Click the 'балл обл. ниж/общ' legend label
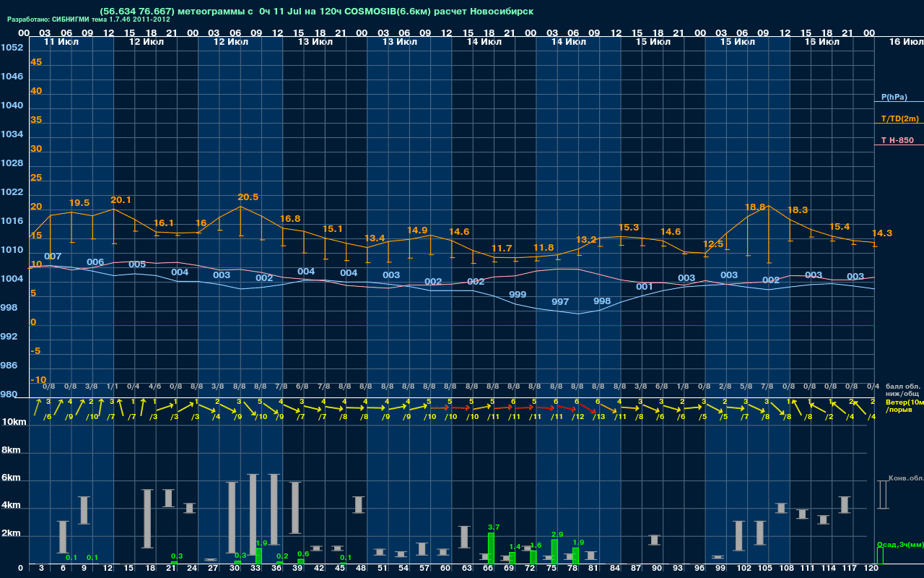 [x=902, y=390]
